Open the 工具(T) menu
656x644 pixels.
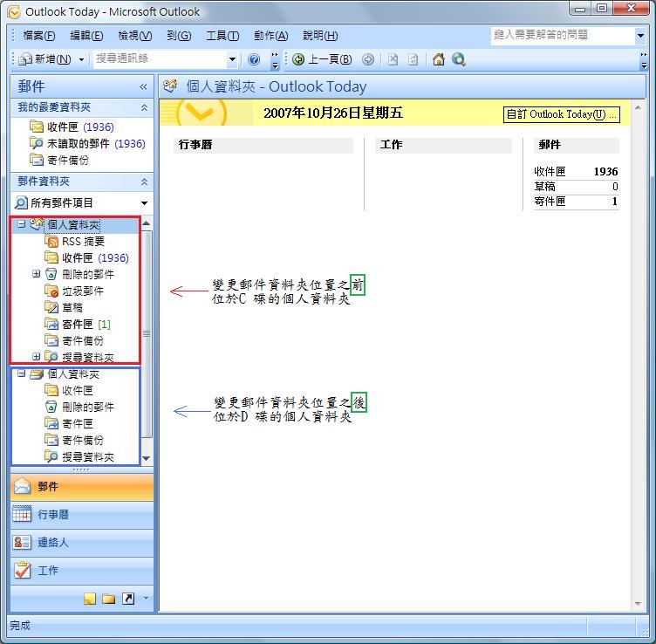tap(222, 36)
